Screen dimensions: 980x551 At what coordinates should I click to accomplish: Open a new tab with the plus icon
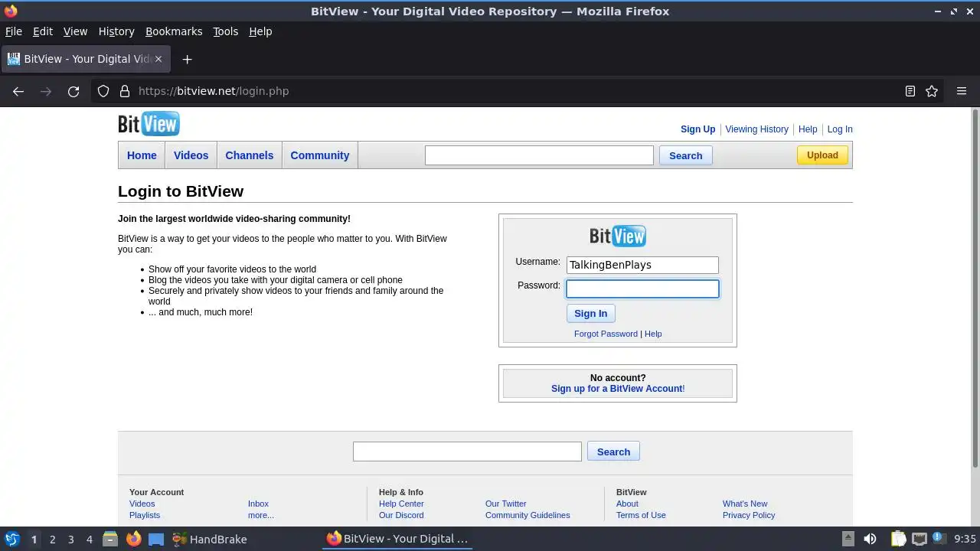coord(187,59)
